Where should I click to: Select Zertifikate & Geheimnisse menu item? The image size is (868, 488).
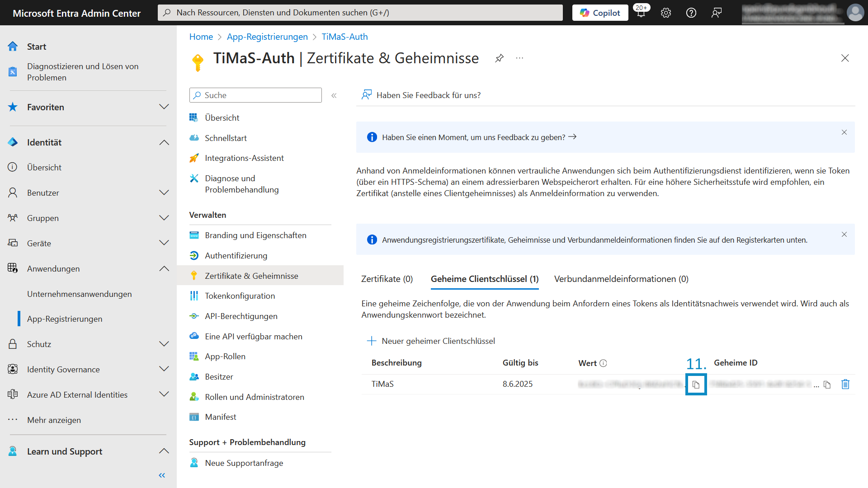coord(260,276)
